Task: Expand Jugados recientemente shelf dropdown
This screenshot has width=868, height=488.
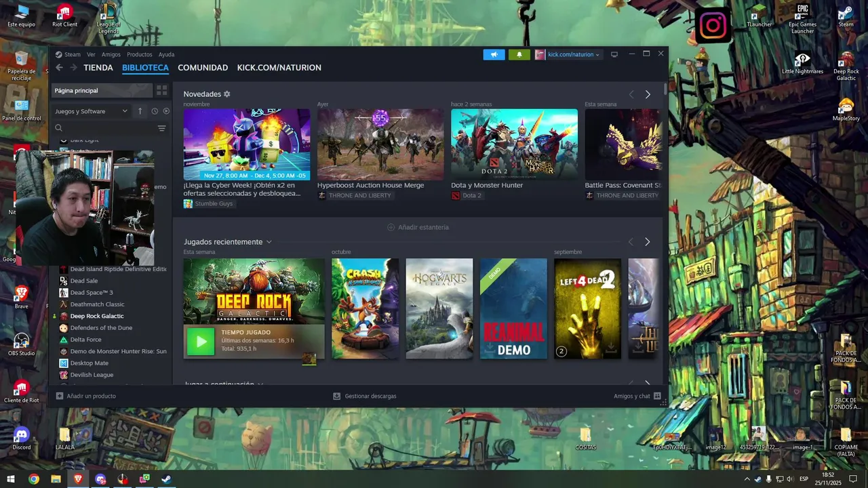Action: 269,242
